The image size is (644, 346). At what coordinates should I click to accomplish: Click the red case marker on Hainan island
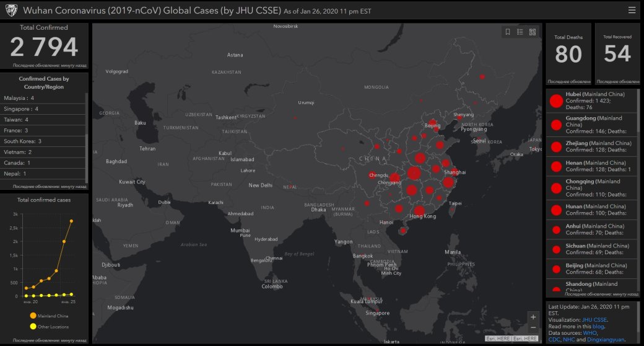pyautogui.click(x=403, y=231)
